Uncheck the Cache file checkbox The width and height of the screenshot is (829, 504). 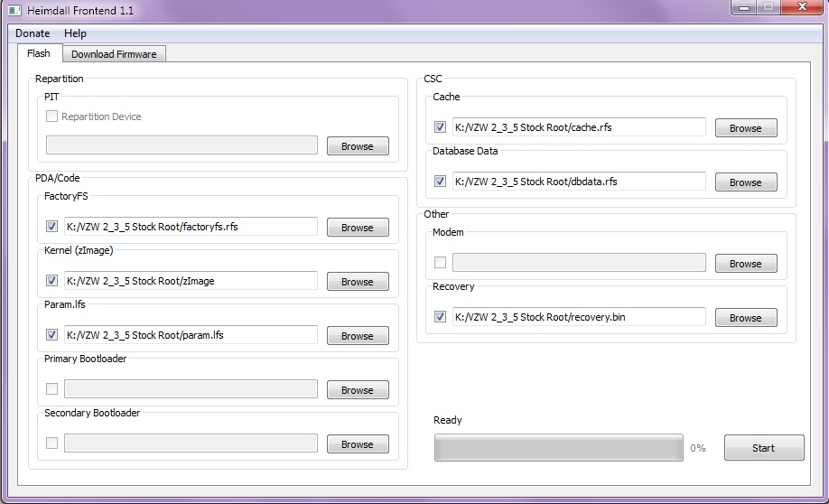coord(440,127)
